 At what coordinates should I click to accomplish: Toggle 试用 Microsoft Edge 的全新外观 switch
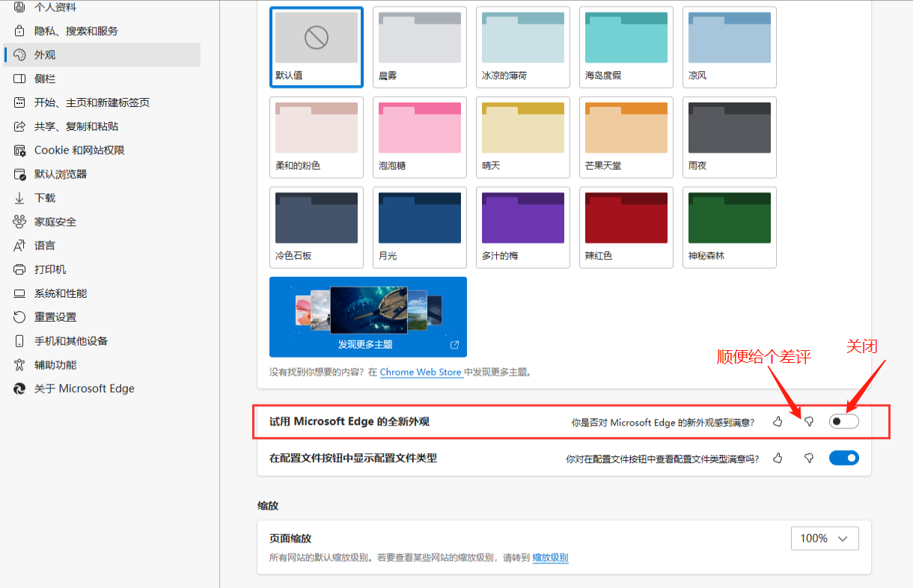coord(844,422)
